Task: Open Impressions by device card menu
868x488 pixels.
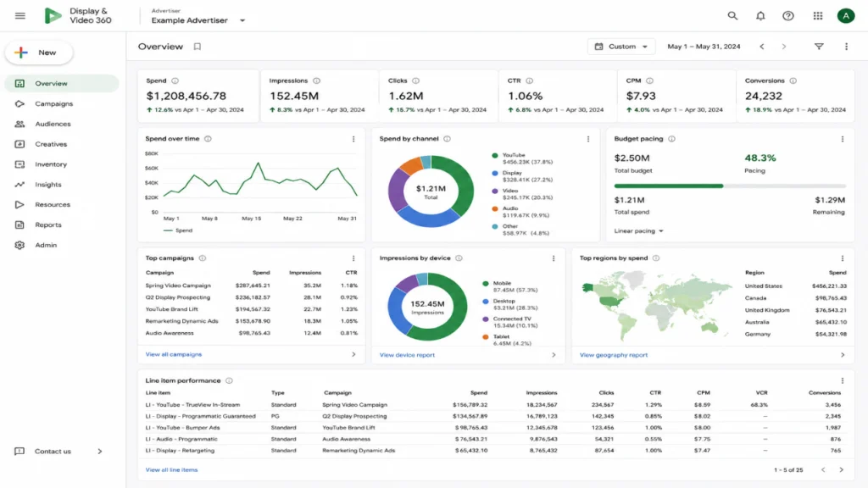Action: tap(553, 258)
